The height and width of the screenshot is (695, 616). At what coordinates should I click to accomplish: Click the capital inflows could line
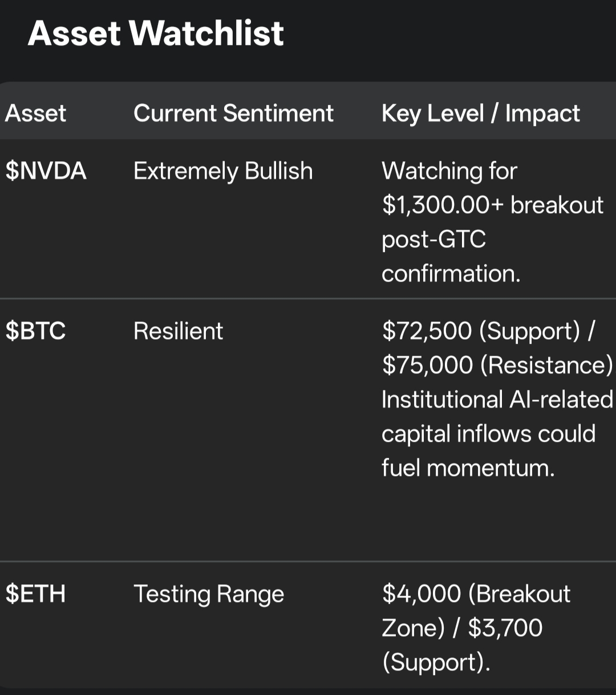point(488,434)
